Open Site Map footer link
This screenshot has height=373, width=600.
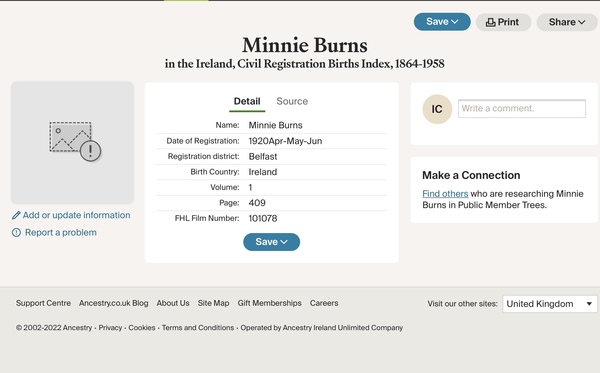click(214, 303)
